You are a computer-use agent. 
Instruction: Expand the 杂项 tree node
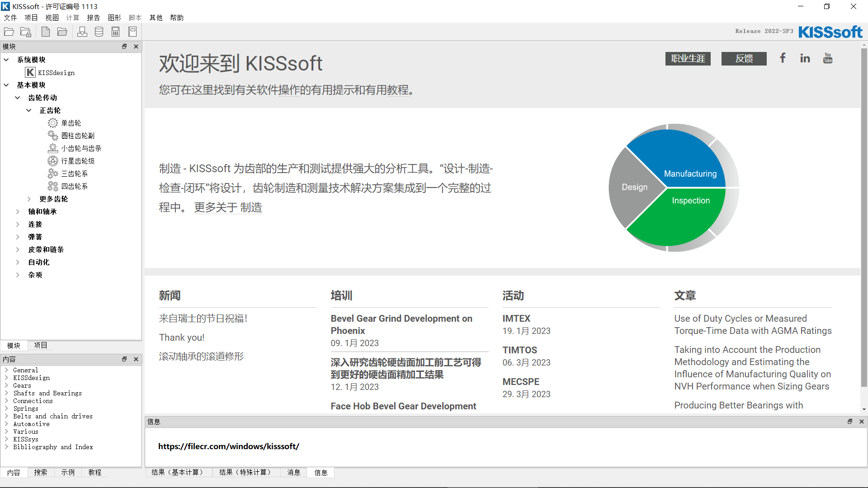(18, 275)
